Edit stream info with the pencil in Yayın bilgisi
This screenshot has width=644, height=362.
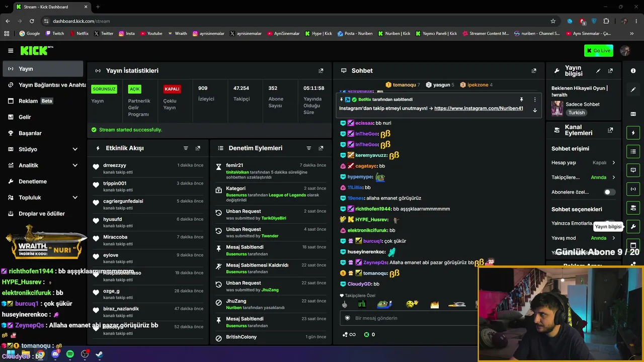[x=598, y=71]
